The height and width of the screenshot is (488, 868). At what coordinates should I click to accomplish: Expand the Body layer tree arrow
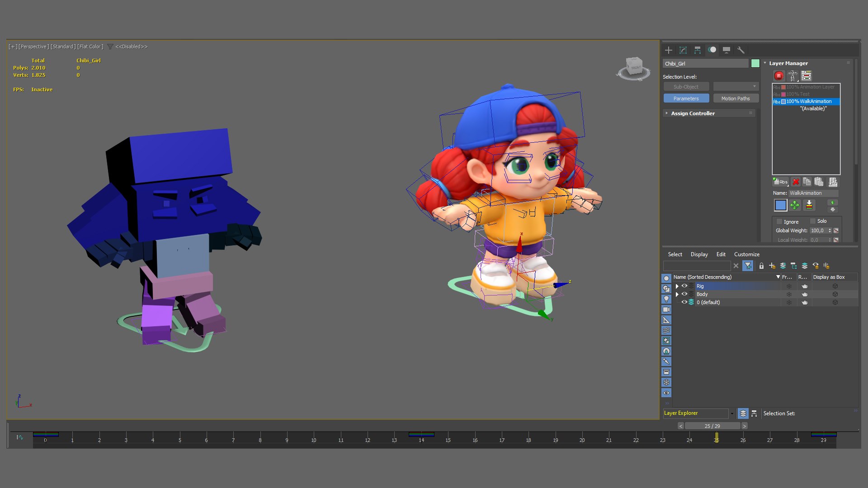pyautogui.click(x=677, y=294)
